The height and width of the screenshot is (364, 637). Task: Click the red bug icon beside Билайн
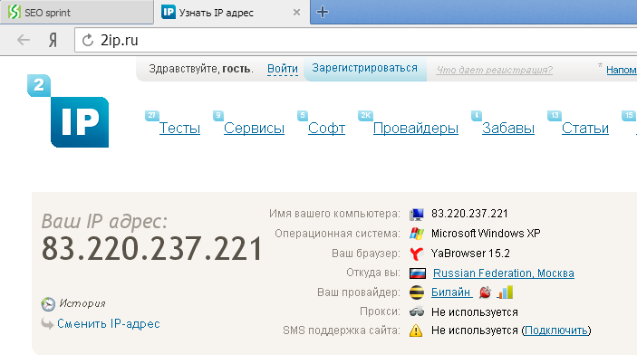[485, 292]
